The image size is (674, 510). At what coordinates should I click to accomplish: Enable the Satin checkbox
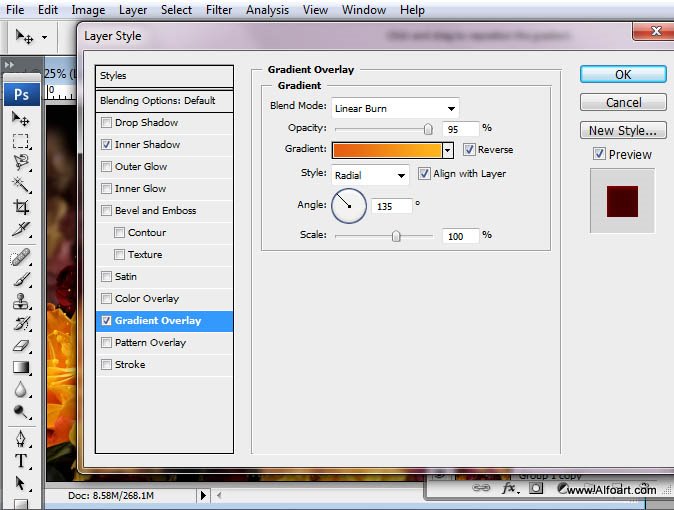(x=106, y=277)
